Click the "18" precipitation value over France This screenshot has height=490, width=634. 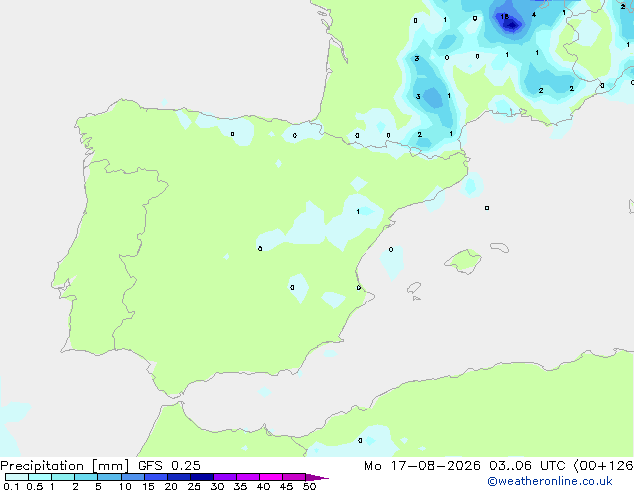pos(504,17)
